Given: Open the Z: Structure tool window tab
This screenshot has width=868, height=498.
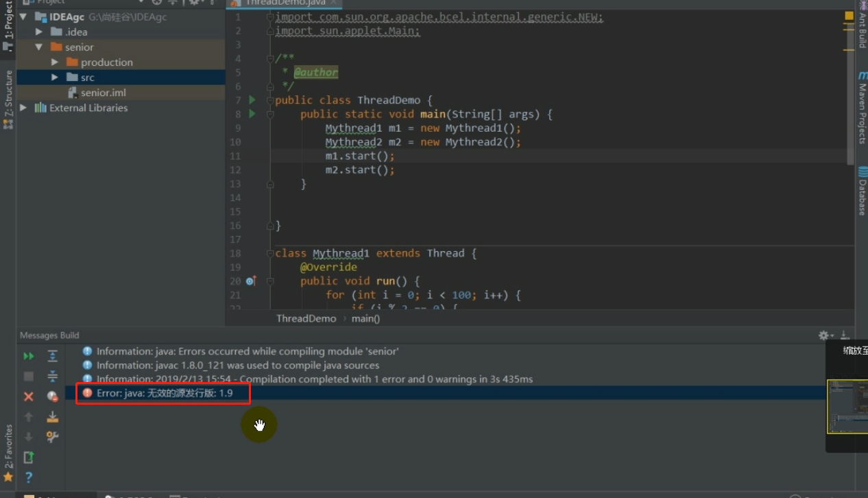Looking at the screenshot, I should (8, 99).
